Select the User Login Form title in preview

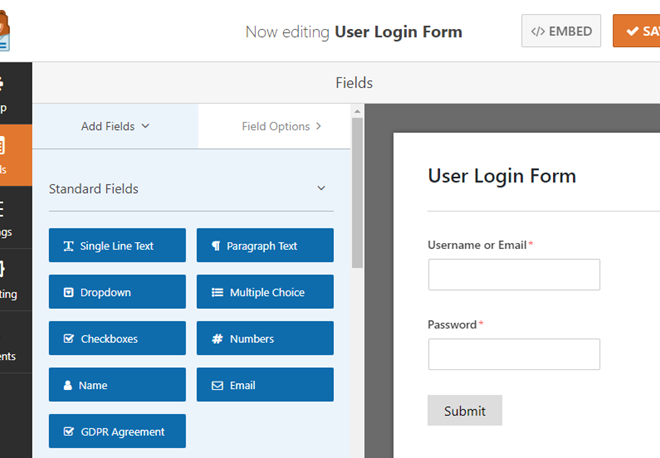[x=502, y=176]
